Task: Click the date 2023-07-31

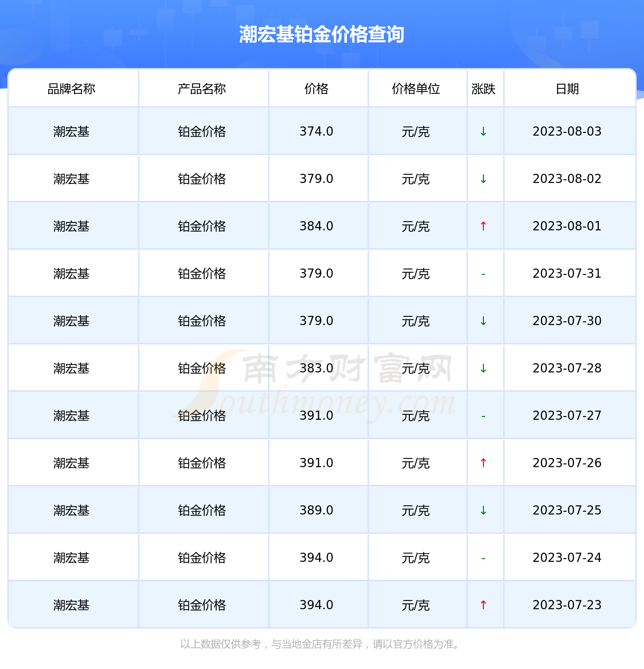Action: tap(567, 274)
